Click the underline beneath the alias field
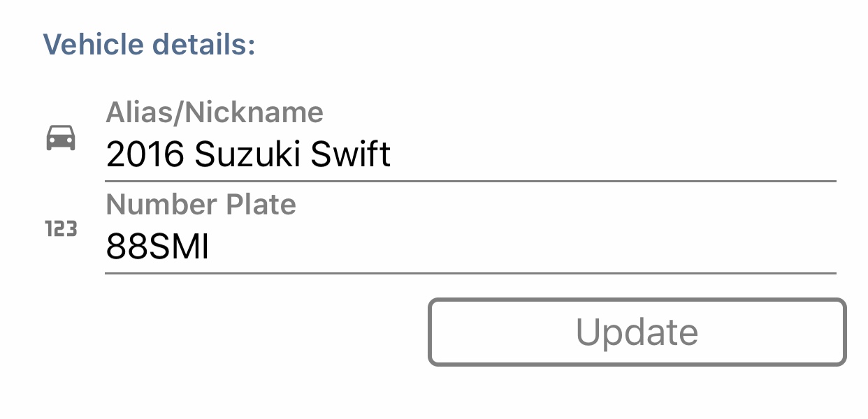The image size is (868, 419). click(470, 181)
